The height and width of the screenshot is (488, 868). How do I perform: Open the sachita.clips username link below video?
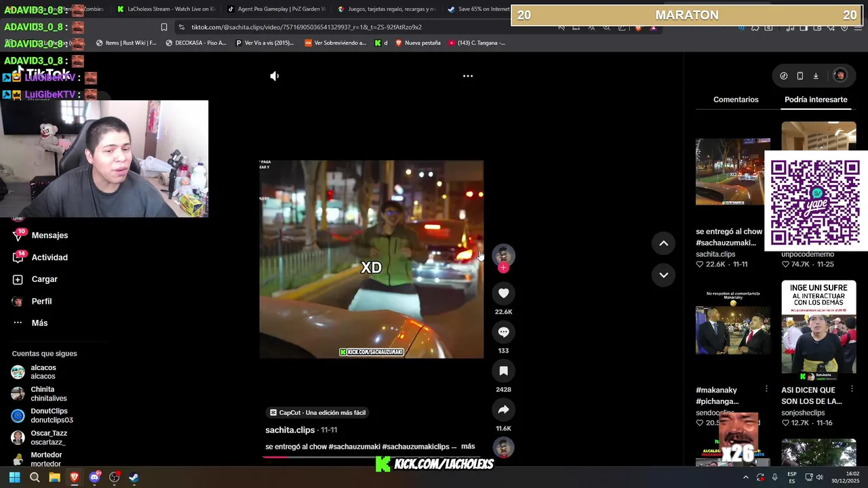(x=290, y=430)
